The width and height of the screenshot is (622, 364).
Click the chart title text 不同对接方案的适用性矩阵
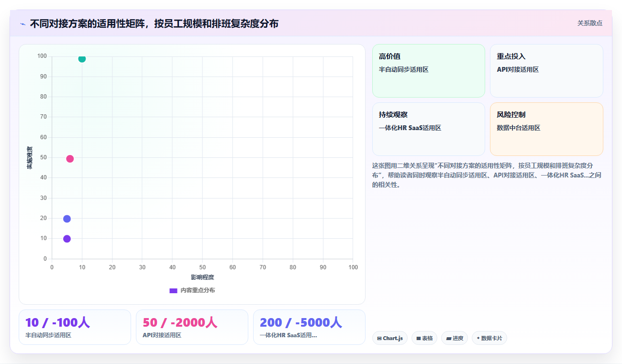point(89,23)
